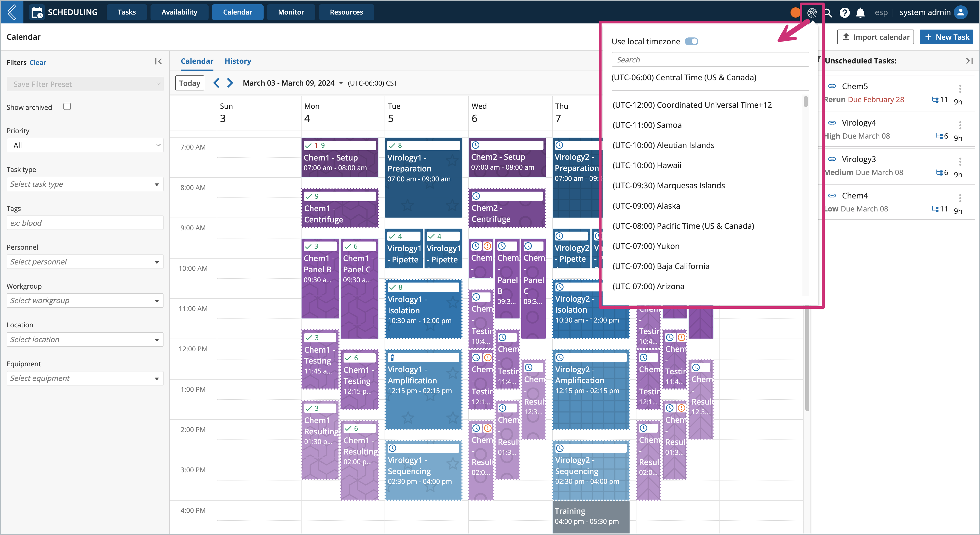The width and height of the screenshot is (980, 535).
Task: Open the Tasks tab
Action: [127, 12]
